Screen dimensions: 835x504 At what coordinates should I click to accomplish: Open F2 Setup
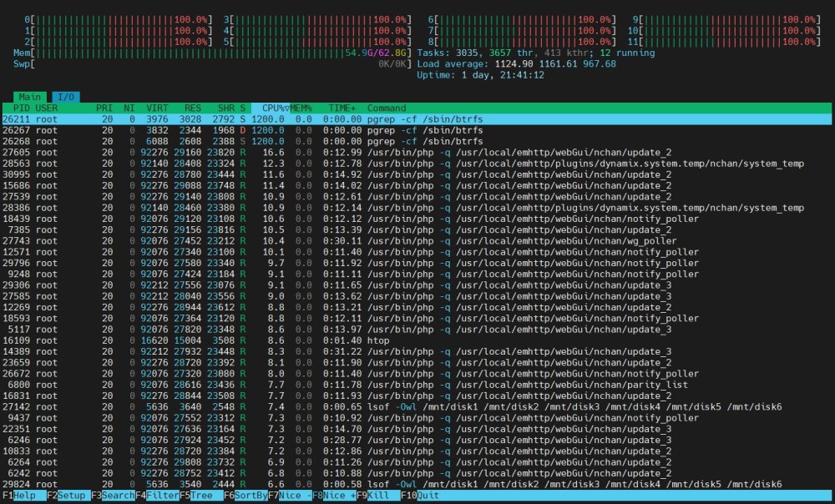[68, 496]
